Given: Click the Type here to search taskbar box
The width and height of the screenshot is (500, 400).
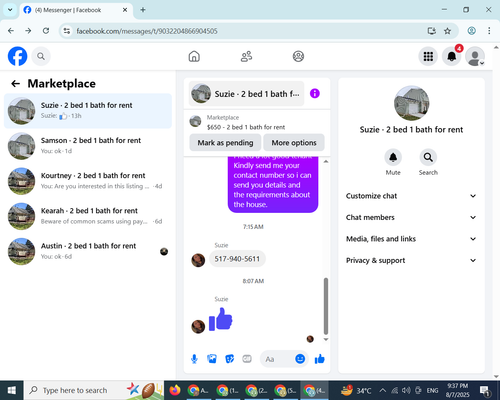Looking at the screenshot, I should click(94, 390).
